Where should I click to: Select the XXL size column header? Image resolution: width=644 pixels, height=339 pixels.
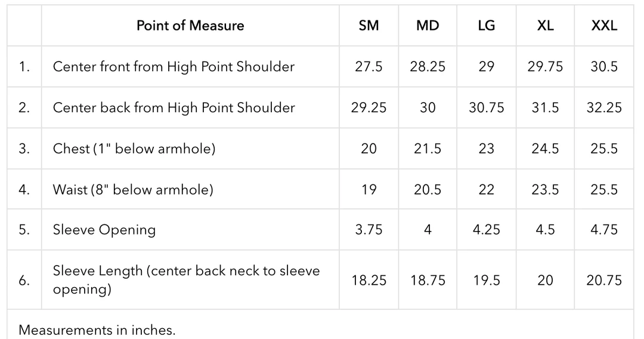[603, 26]
